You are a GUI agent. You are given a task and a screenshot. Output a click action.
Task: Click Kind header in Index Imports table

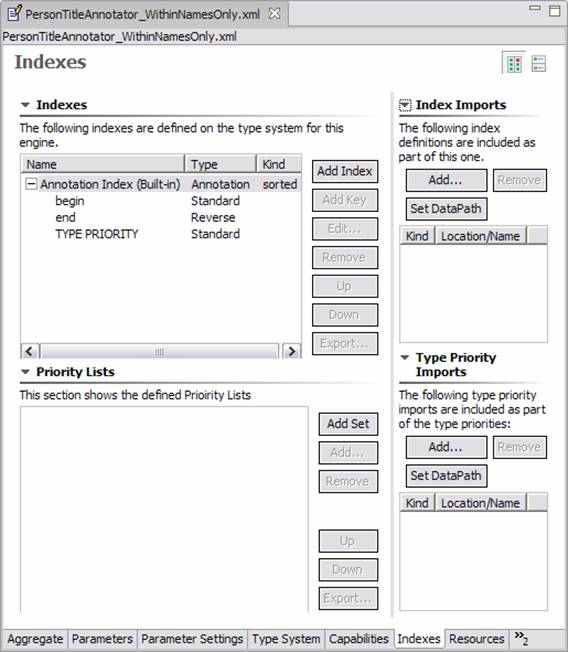[x=417, y=236]
